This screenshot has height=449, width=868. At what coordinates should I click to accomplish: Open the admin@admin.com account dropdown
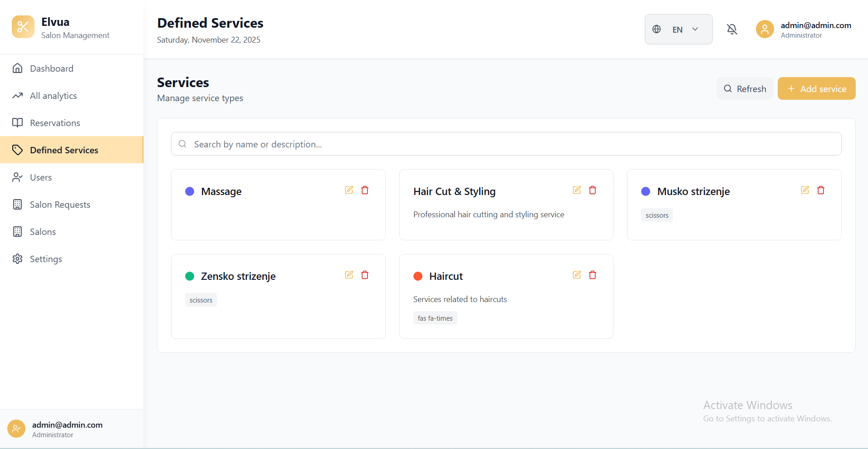pyautogui.click(x=815, y=29)
